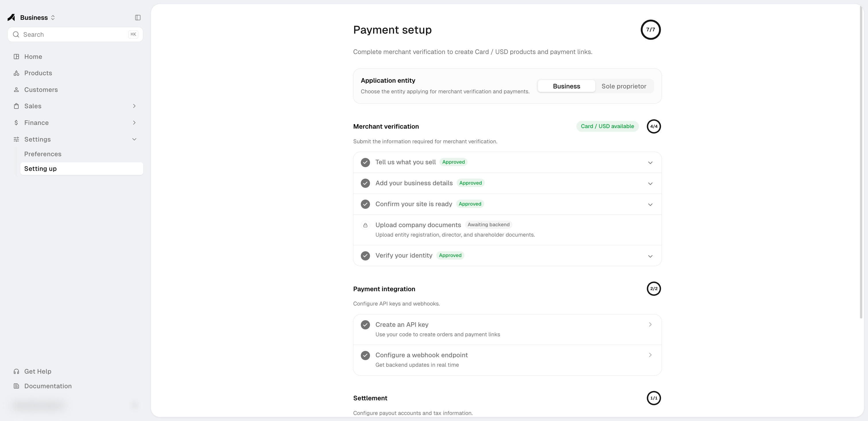Image resolution: width=868 pixels, height=421 pixels.
Task: Click the Awaiting backend badge
Action: [488, 225]
